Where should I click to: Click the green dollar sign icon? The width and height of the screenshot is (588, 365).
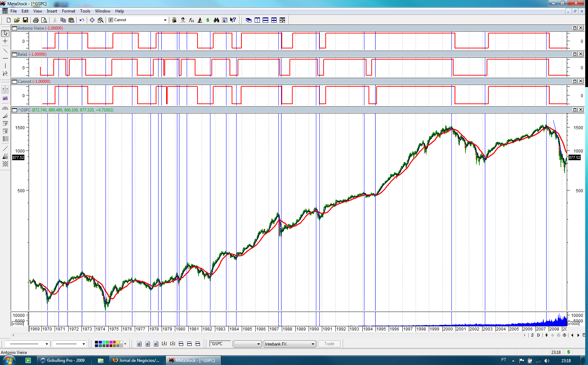coord(208,20)
